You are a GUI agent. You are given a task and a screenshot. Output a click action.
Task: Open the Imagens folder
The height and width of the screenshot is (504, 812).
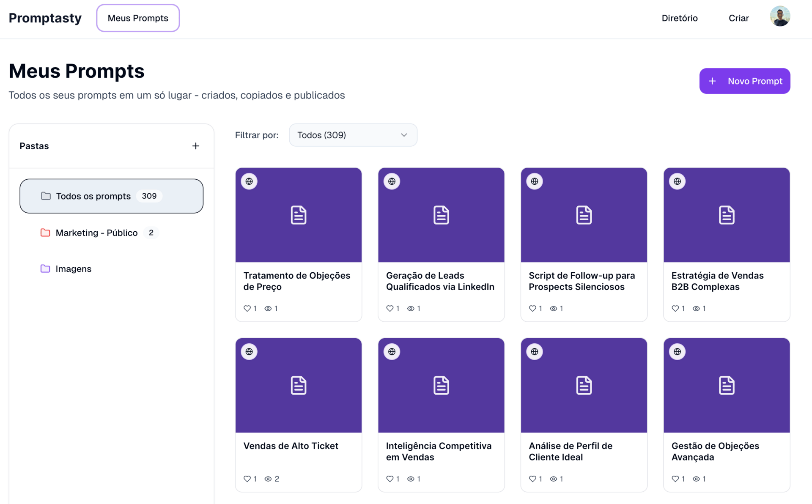point(73,269)
